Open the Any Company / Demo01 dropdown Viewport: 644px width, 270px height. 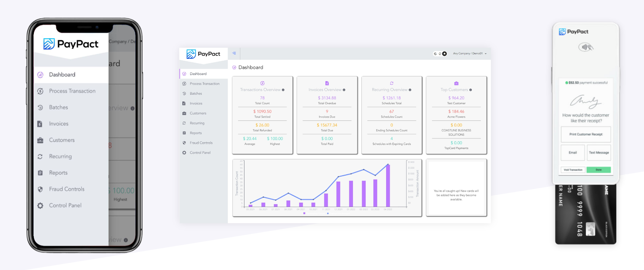tap(469, 54)
